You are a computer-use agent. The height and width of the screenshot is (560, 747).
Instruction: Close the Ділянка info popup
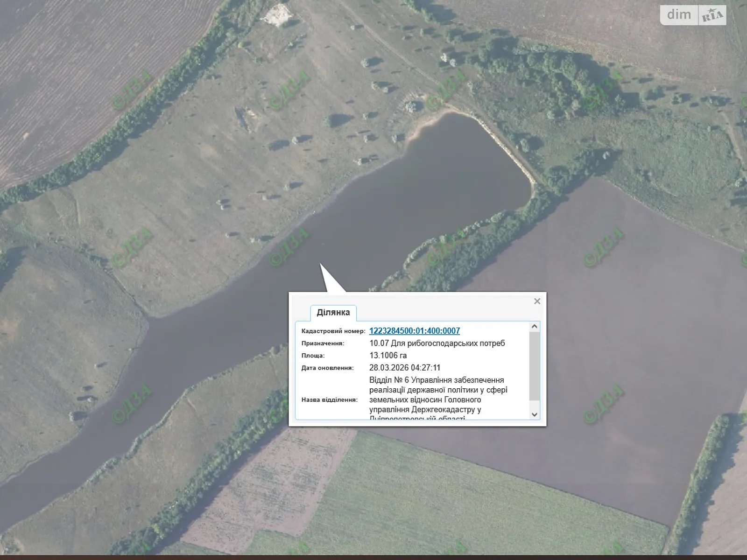[x=537, y=301]
